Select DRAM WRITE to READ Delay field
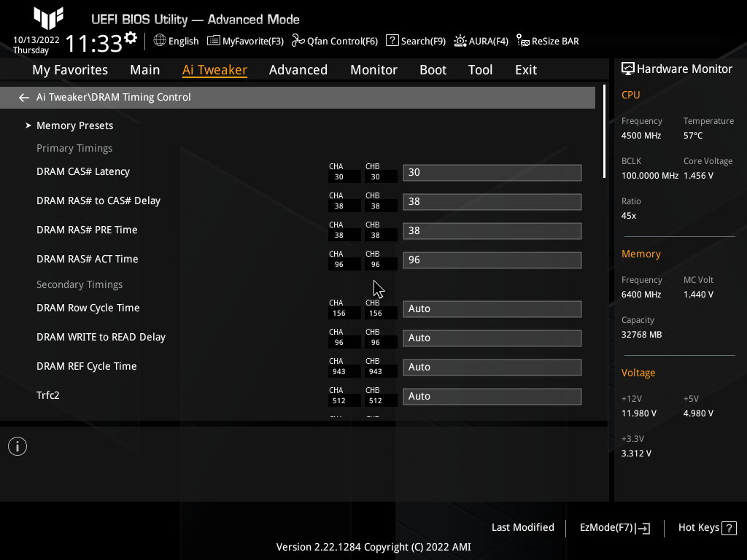Image resolution: width=747 pixels, height=560 pixels. 492,338
